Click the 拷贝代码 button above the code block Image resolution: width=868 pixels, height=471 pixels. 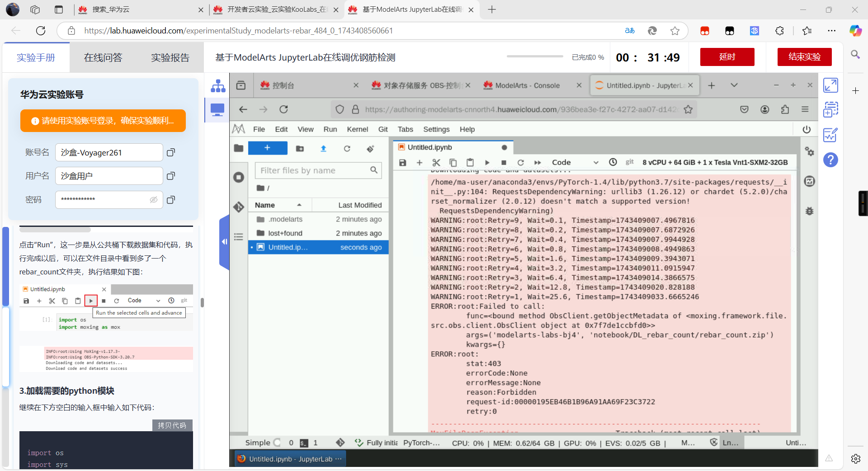pyautogui.click(x=172, y=425)
